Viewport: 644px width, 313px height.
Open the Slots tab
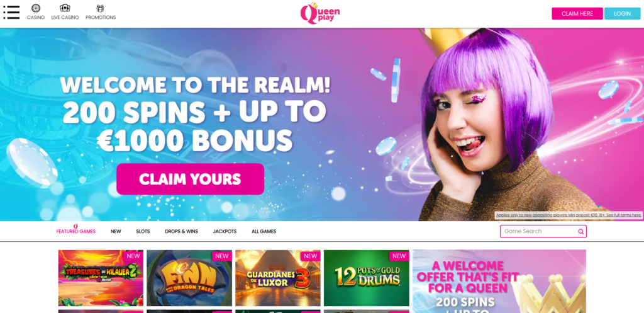[143, 232]
